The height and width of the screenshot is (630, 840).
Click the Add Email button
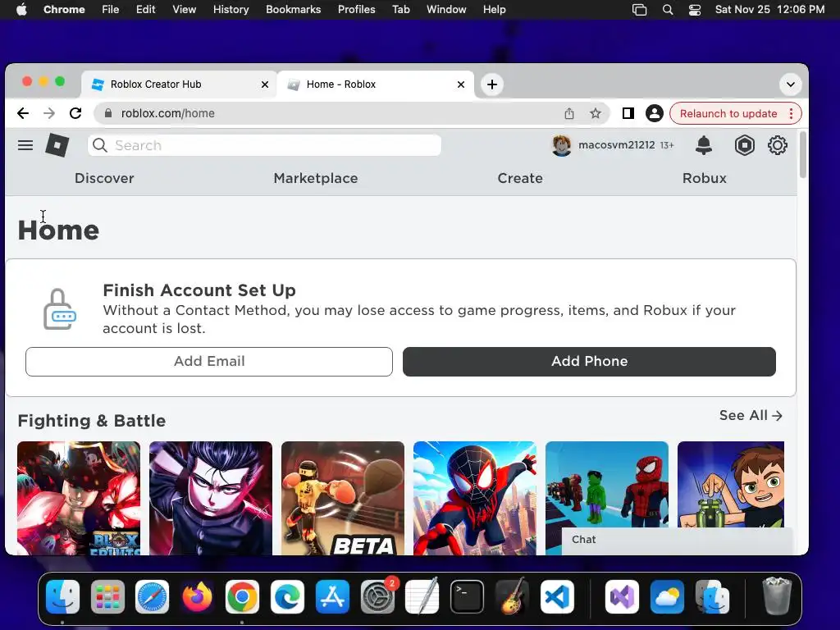coord(209,362)
